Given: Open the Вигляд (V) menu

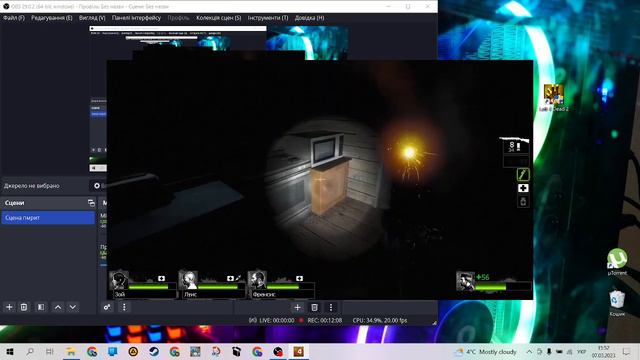Looking at the screenshot, I should 92,18.
